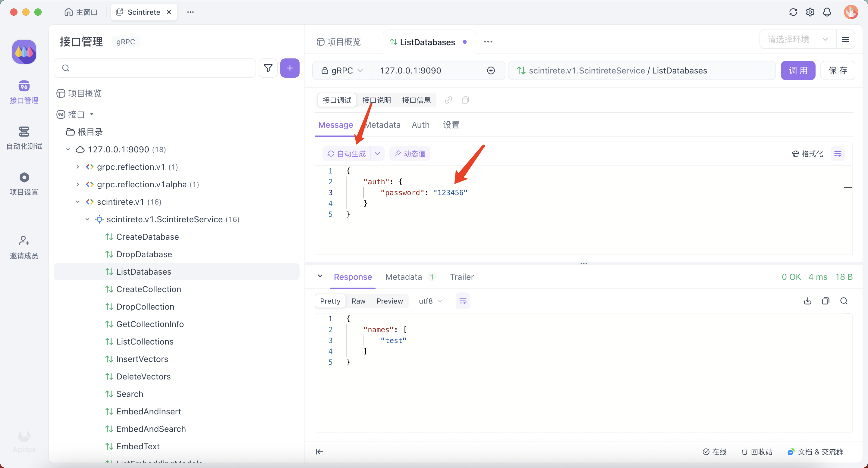
Task: Click the 自动生成 button
Action: coord(347,154)
